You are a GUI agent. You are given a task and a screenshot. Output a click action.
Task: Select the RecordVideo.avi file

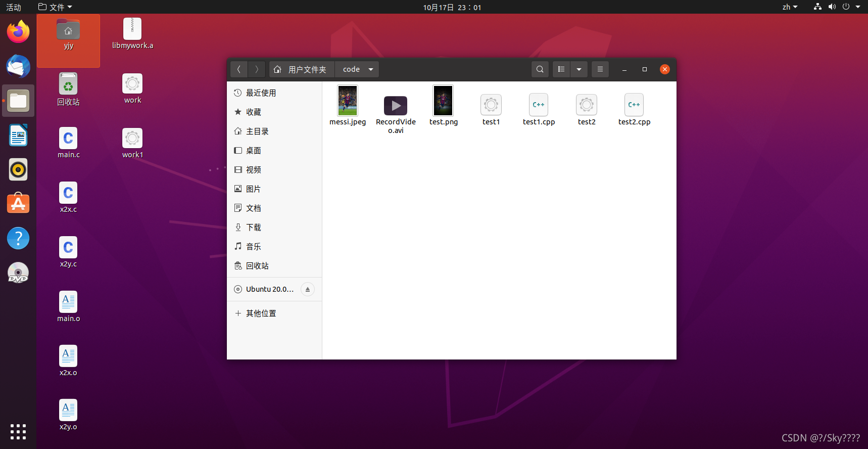396,106
